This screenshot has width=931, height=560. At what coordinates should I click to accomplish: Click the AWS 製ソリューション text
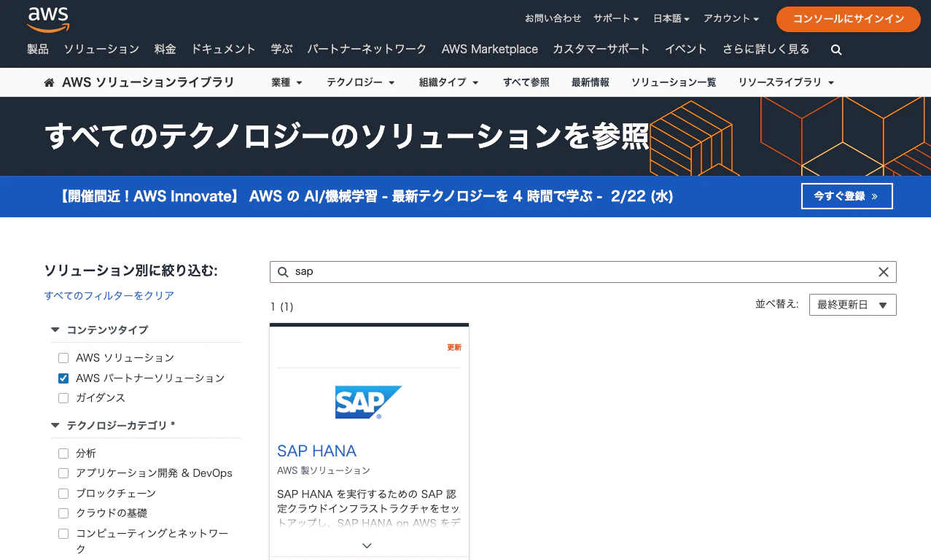[324, 471]
